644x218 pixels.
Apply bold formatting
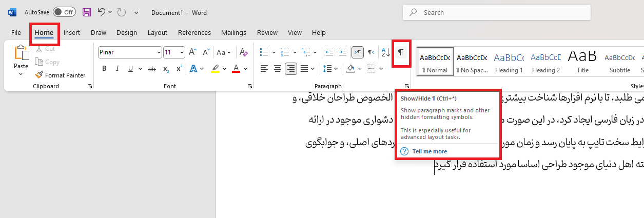[x=104, y=69]
